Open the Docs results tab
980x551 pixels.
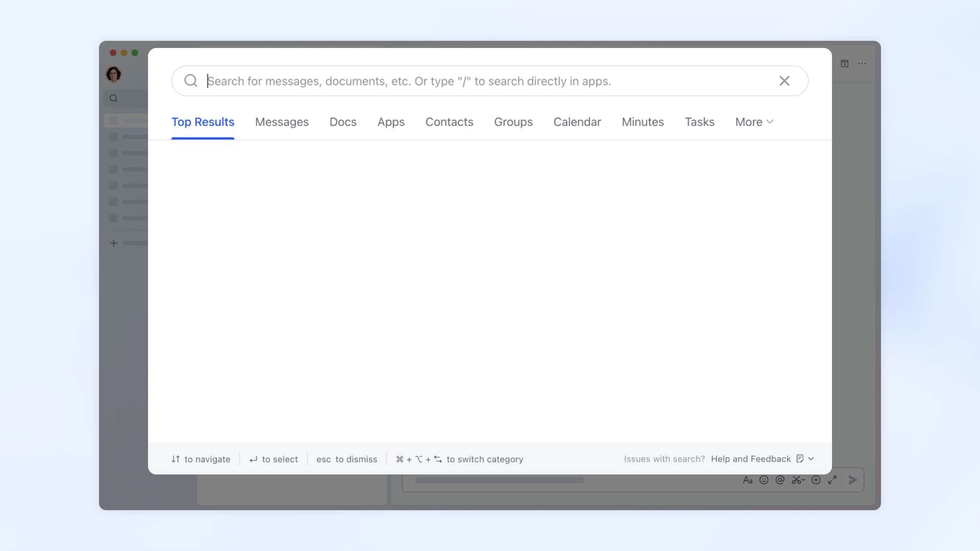tap(342, 122)
